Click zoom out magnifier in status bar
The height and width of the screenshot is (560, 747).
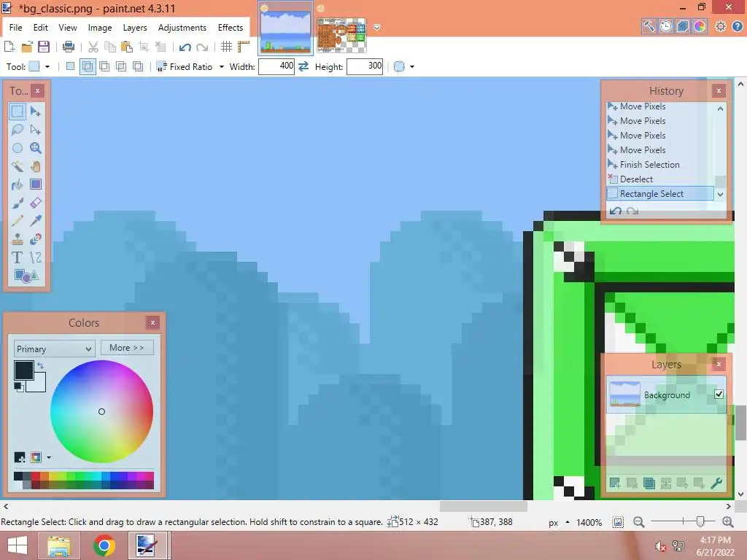tap(639, 522)
